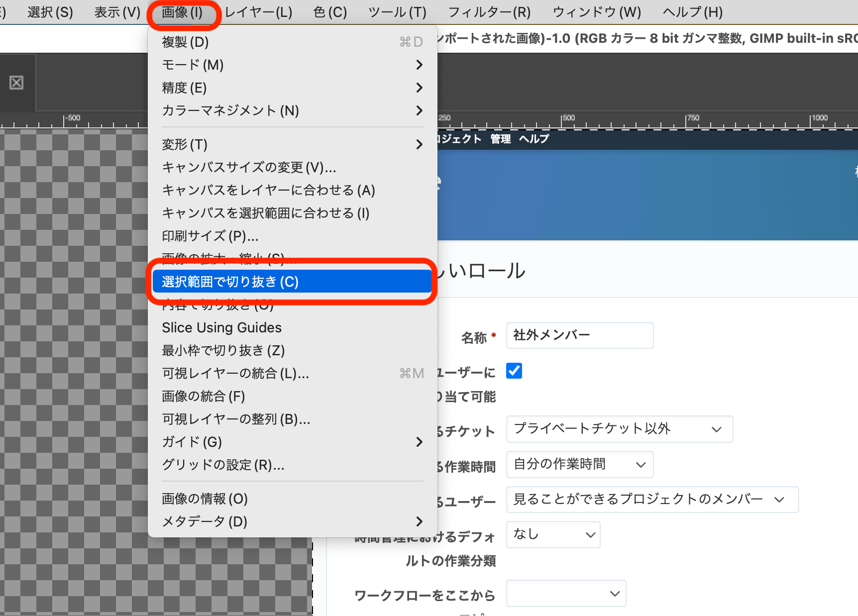Viewport: 858px width, 616px height.
Task: Open the レイヤー (L) menu
Action: point(258,12)
